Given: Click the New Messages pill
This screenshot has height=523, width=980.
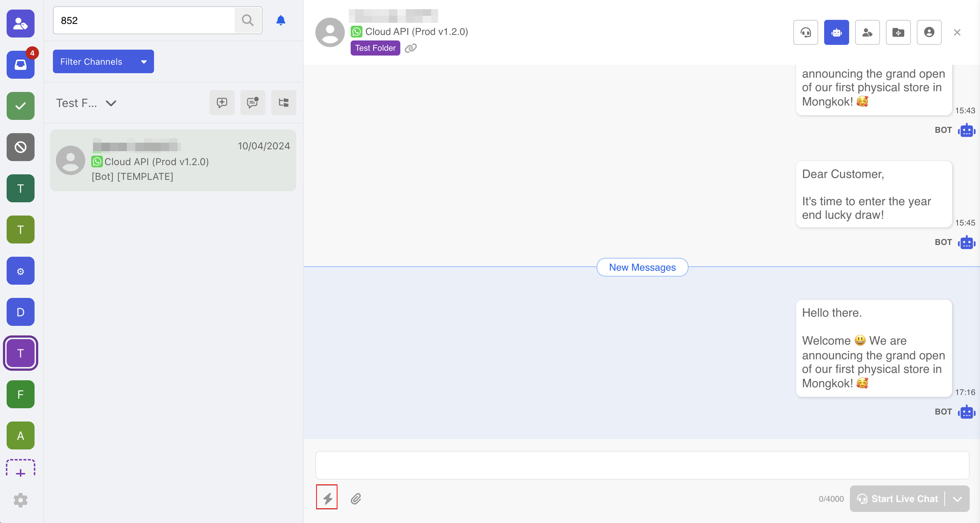Looking at the screenshot, I should click(x=642, y=267).
